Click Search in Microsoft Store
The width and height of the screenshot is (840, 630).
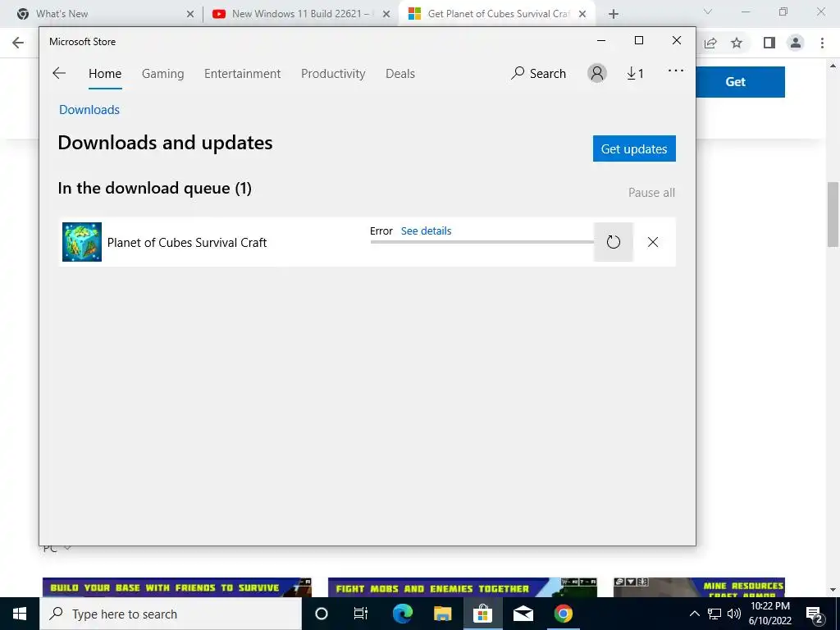pyautogui.click(x=538, y=73)
